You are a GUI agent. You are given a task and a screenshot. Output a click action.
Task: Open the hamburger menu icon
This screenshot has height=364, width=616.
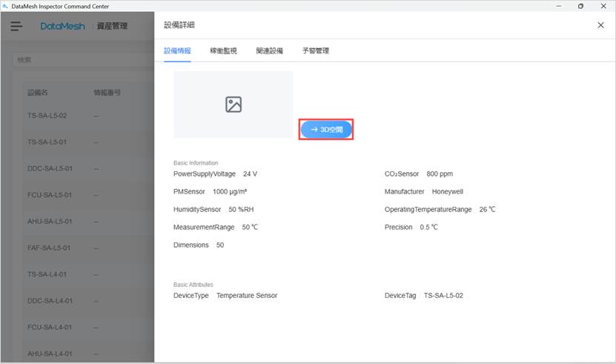pos(16,26)
